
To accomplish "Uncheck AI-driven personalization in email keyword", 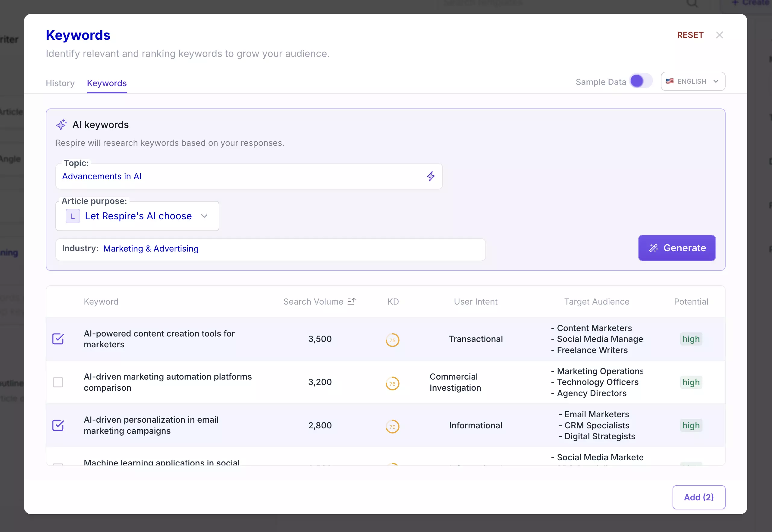I will [x=58, y=425].
